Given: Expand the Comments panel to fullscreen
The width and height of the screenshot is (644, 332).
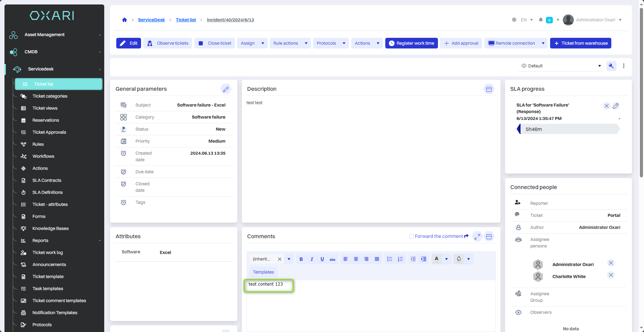Looking at the screenshot, I should pyautogui.click(x=477, y=236).
